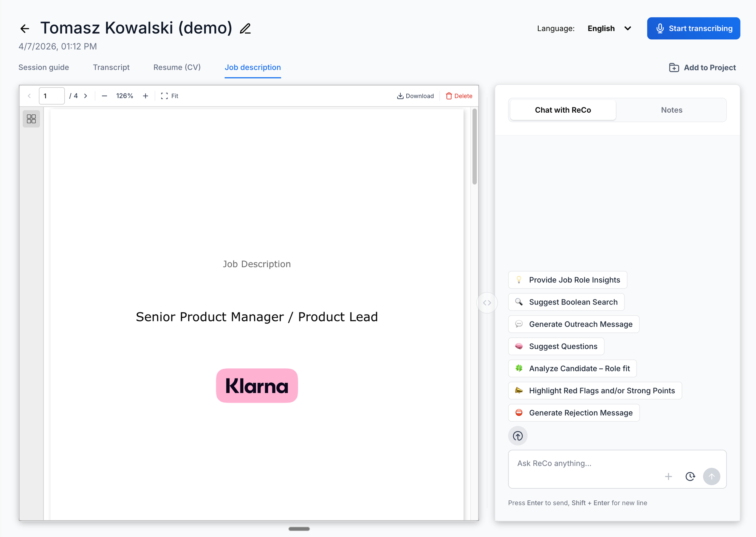Click the plus icon in chat box
The height and width of the screenshot is (537, 756).
(669, 476)
